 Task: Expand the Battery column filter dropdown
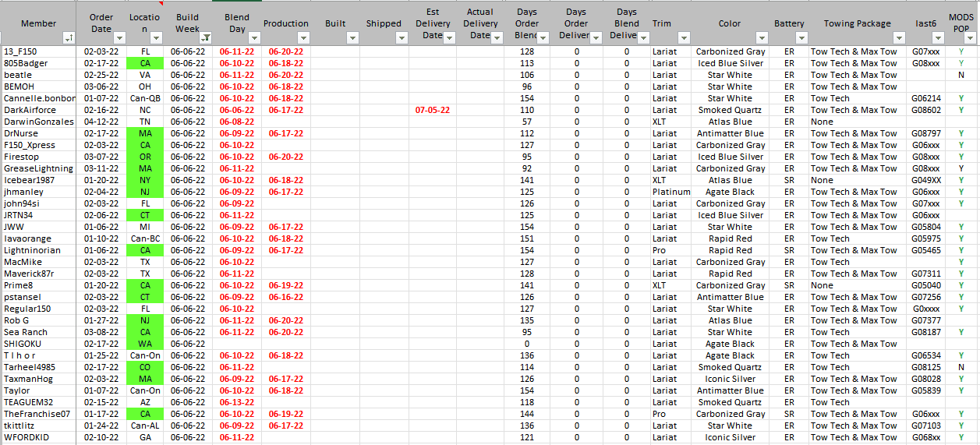tap(801, 37)
